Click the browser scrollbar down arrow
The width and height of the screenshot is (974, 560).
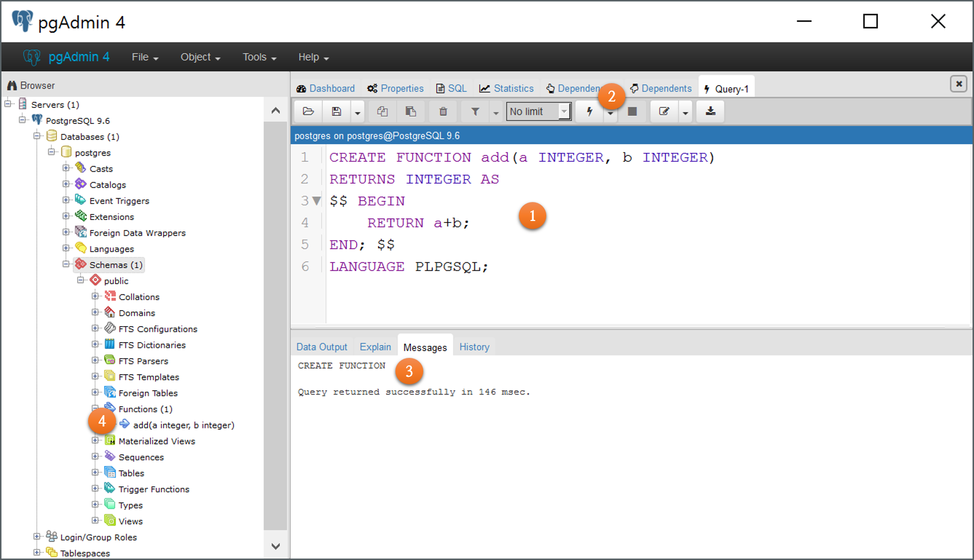click(x=275, y=546)
